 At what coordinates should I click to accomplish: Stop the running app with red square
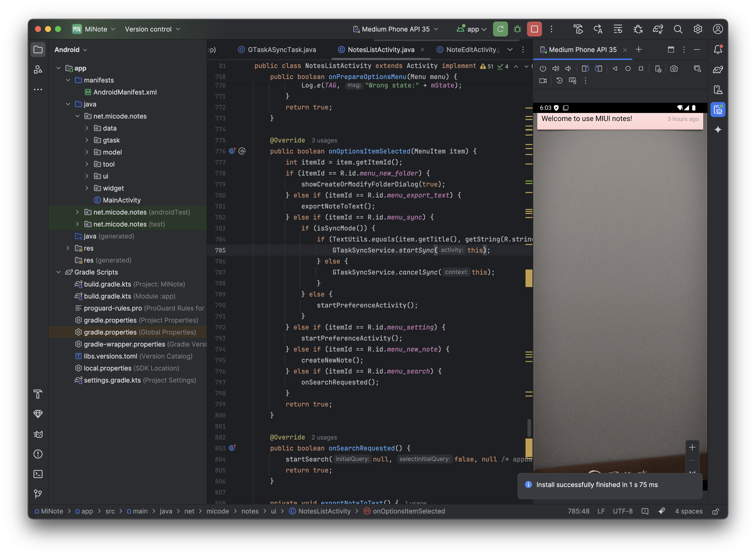pyautogui.click(x=534, y=29)
